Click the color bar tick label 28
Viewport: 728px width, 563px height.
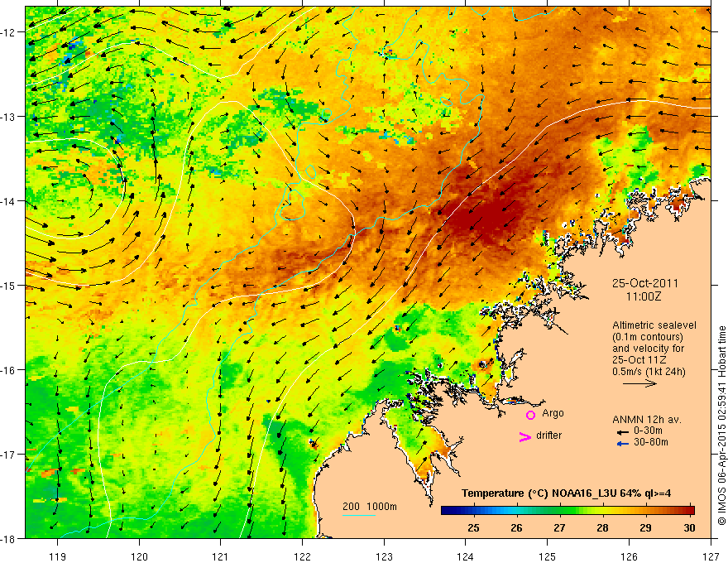602,527
